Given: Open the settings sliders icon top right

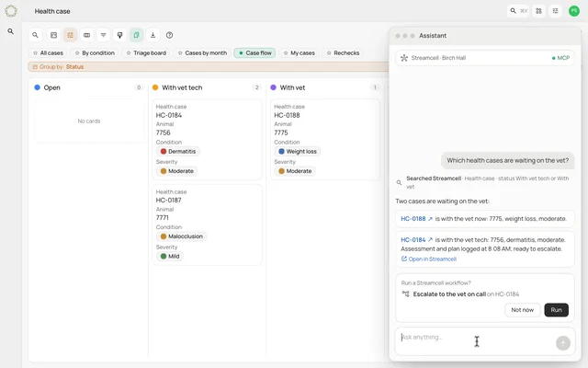Looking at the screenshot, I should coord(555,11).
